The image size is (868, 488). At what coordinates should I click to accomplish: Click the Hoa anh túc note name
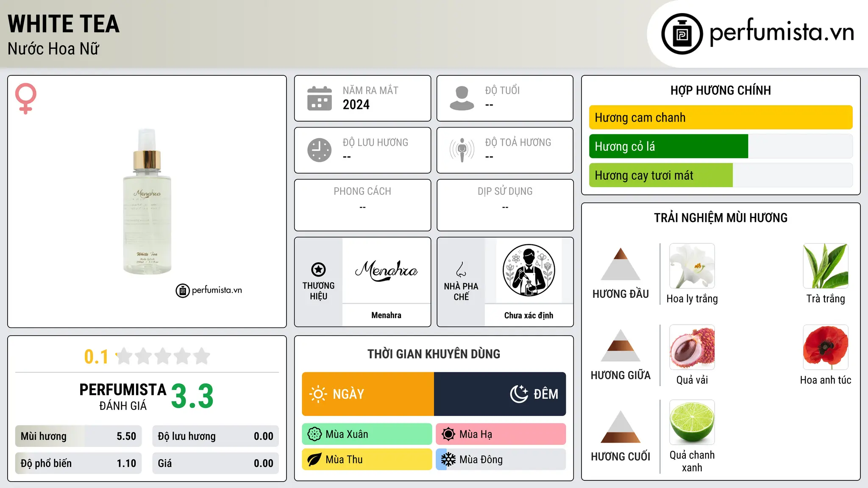[826, 380]
